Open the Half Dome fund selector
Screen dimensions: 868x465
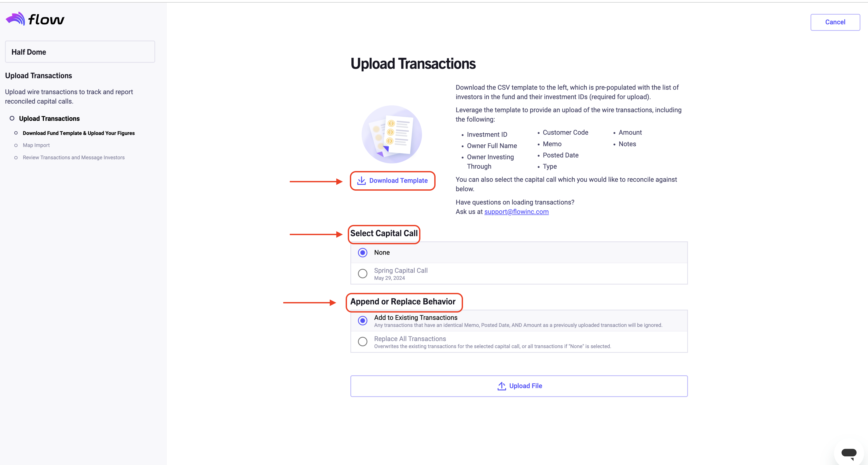pos(80,52)
